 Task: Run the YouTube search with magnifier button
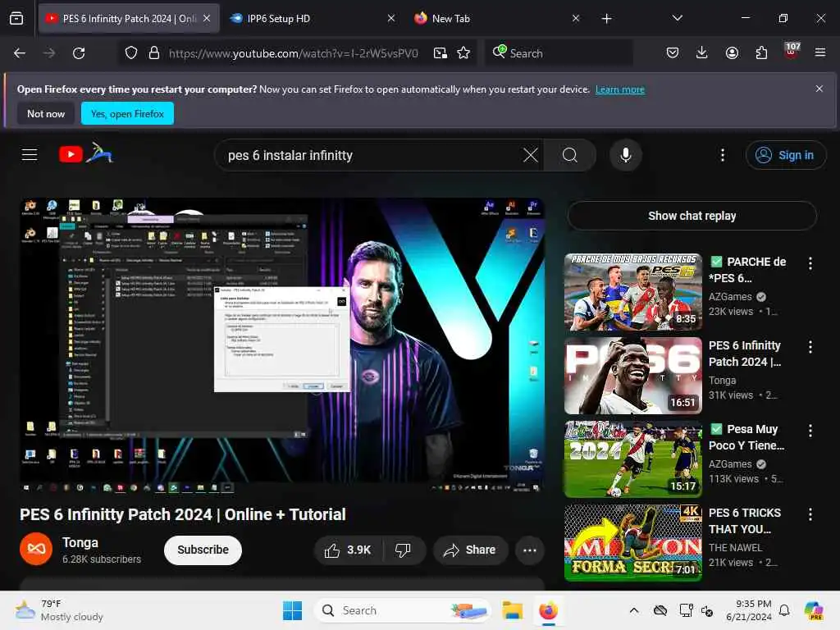[x=570, y=155]
